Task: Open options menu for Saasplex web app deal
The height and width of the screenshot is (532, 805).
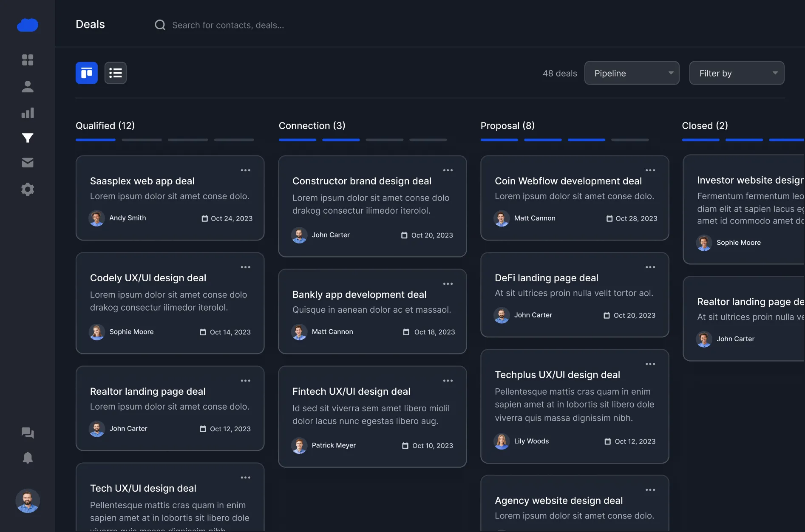Action: pos(246,170)
